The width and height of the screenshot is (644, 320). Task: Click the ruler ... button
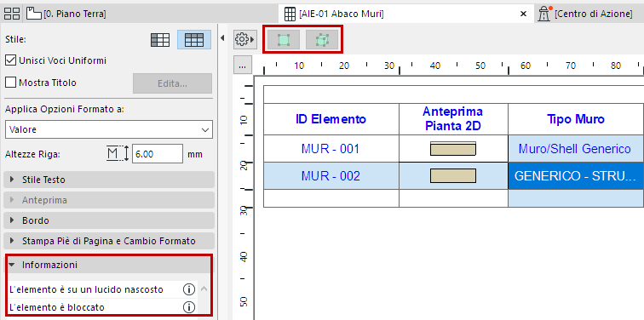pyautogui.click(x=242, y=66)
